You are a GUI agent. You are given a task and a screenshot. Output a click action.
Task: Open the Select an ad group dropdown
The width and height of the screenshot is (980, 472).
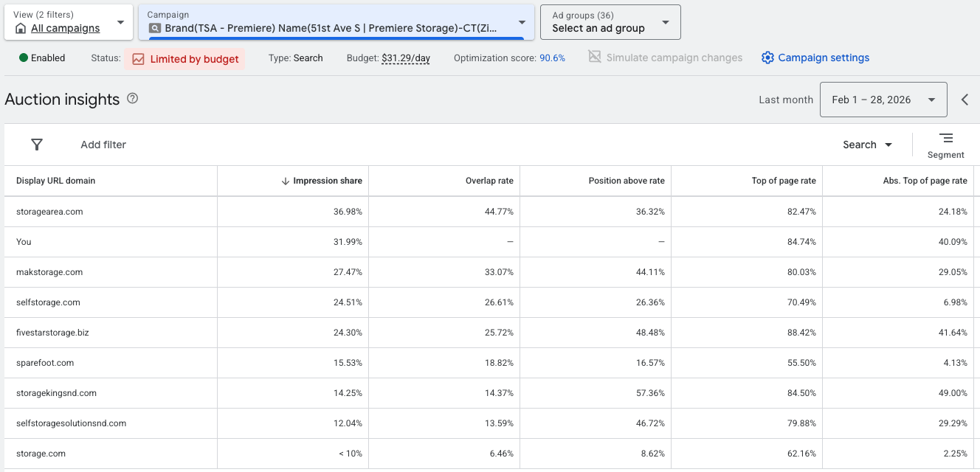[666, 23]
